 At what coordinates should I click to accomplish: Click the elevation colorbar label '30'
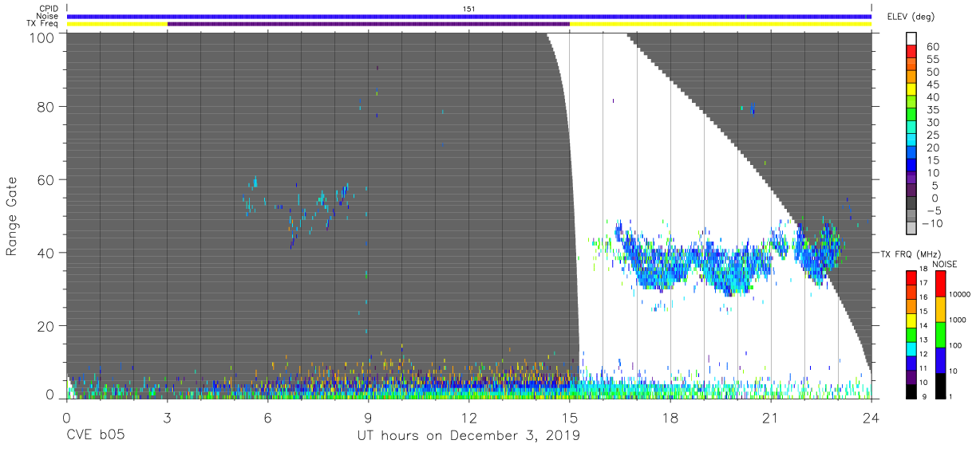click(931, 122)
